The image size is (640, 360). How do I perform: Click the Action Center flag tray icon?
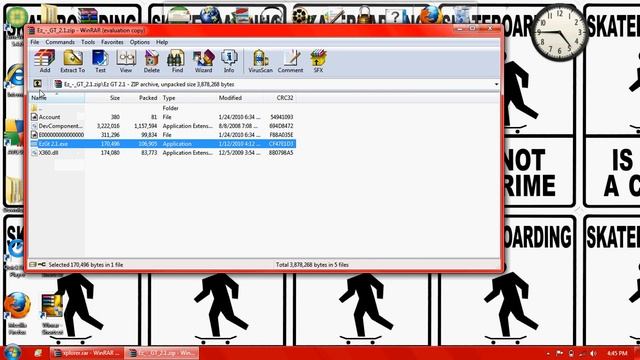[x=560, y=353]
